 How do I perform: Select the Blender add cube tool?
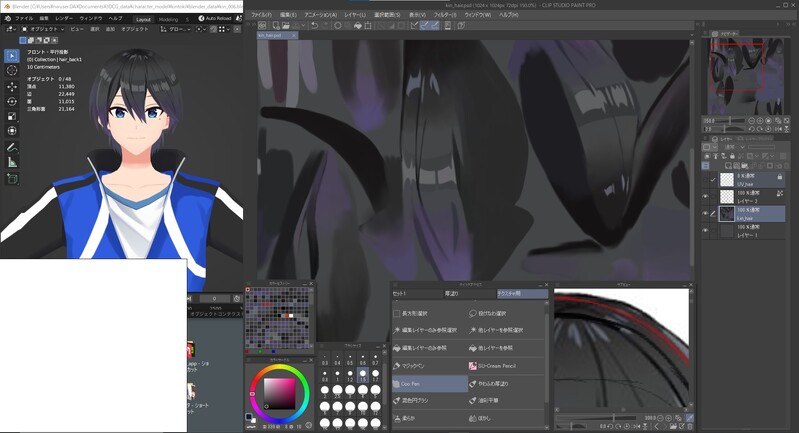[x=12, y=179]
